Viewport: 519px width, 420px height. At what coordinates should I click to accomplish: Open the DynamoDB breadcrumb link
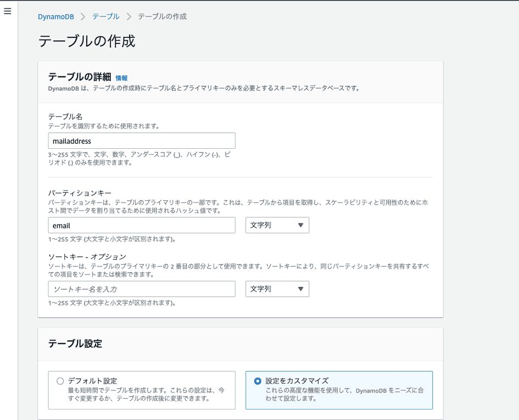(55, 16)
